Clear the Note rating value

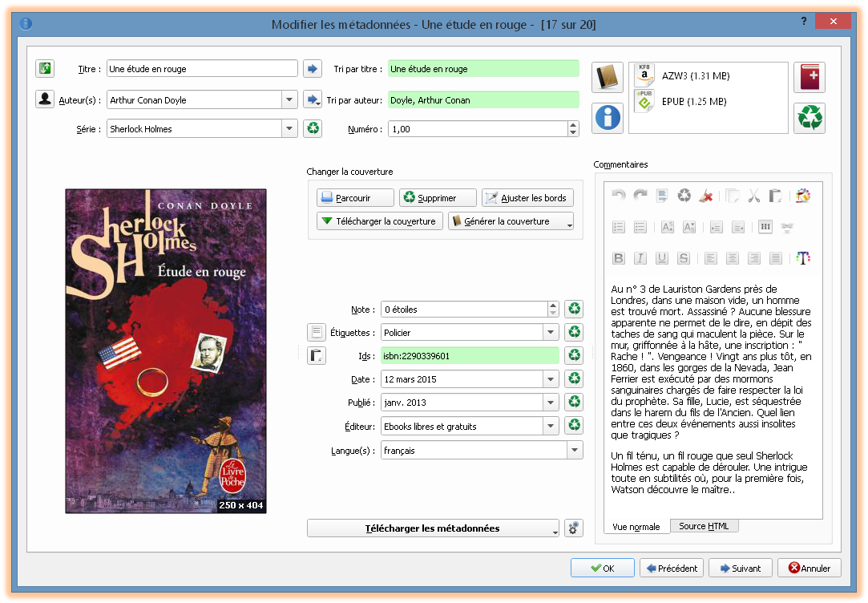coord(574,309)
